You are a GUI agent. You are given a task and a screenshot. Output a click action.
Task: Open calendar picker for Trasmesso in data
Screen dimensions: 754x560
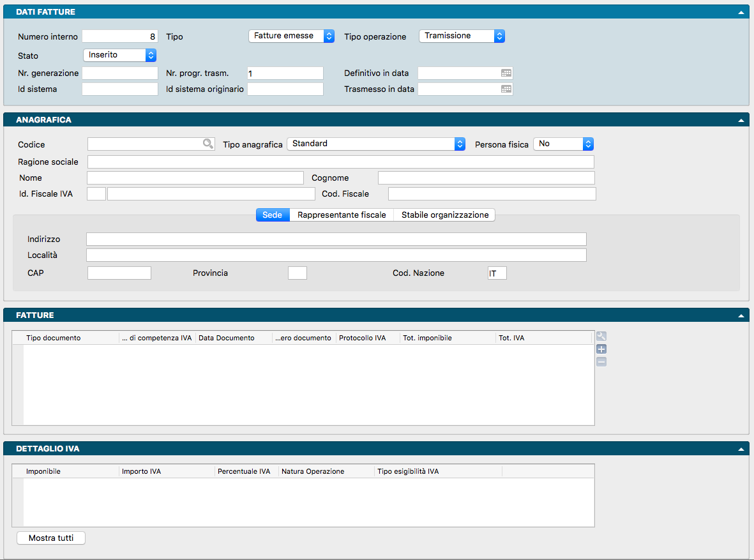(x=506, y=89)
